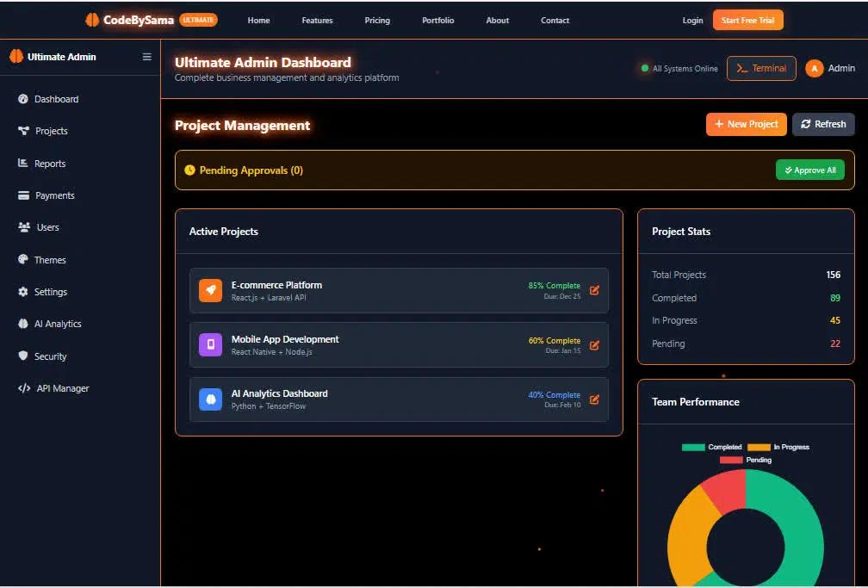Edit the AI Analytics Dashboard project
This screenshot has height=588, width=868.
coord(594,399)
